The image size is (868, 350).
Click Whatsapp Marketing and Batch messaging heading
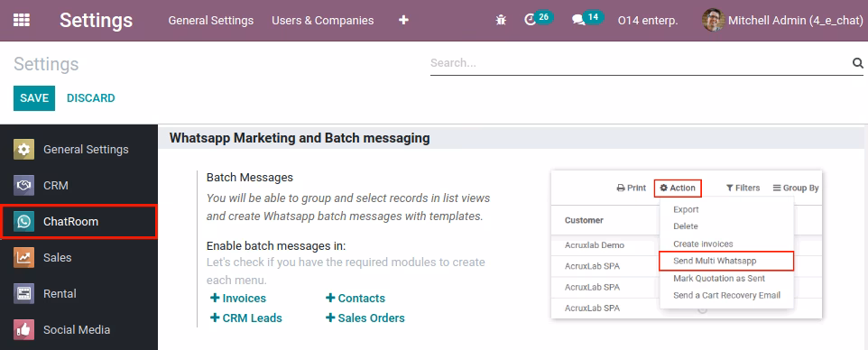300,138
